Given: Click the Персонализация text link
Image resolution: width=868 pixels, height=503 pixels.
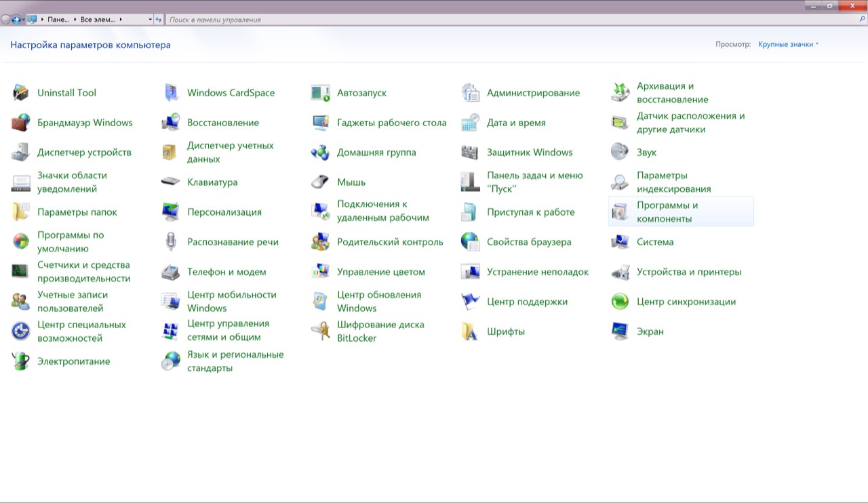Looking at the screenshot, I should coord(224,212).
